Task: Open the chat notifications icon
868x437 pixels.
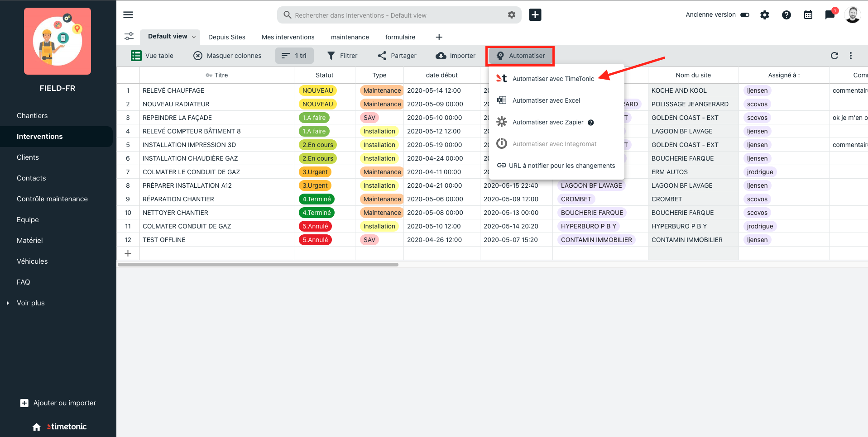Action: 830,15
